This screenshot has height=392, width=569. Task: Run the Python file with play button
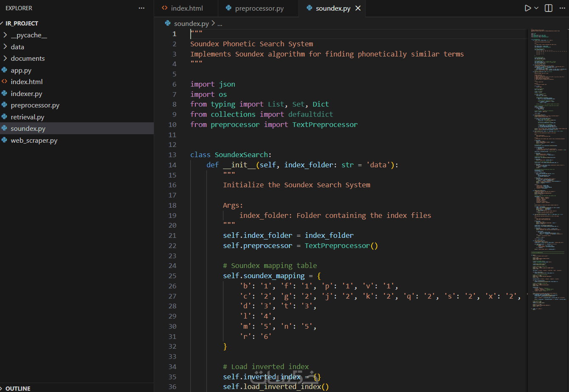[527, 8]
